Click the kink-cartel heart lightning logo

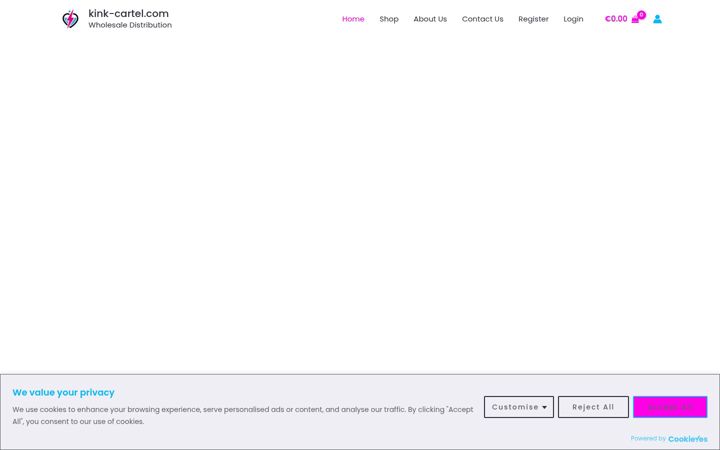[70, 19]
